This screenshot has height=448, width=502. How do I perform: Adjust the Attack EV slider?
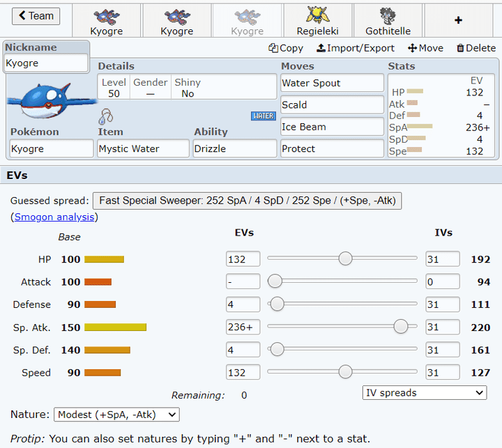click(342, 281)
